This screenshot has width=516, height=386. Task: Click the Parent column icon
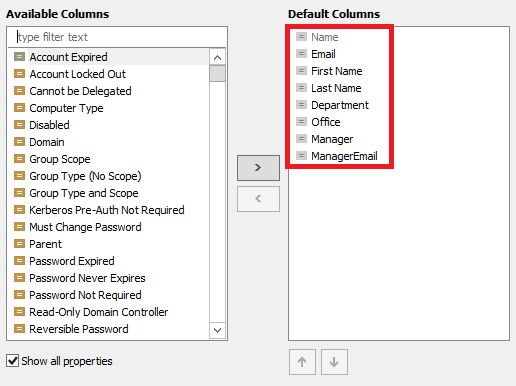[x=19, y=244]
